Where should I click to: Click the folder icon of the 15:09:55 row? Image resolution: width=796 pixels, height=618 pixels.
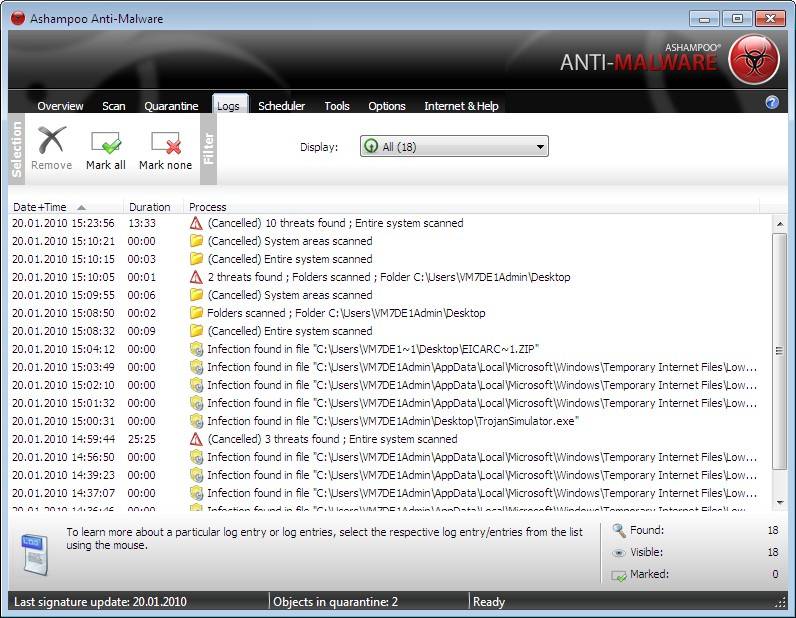click(196, 295)
